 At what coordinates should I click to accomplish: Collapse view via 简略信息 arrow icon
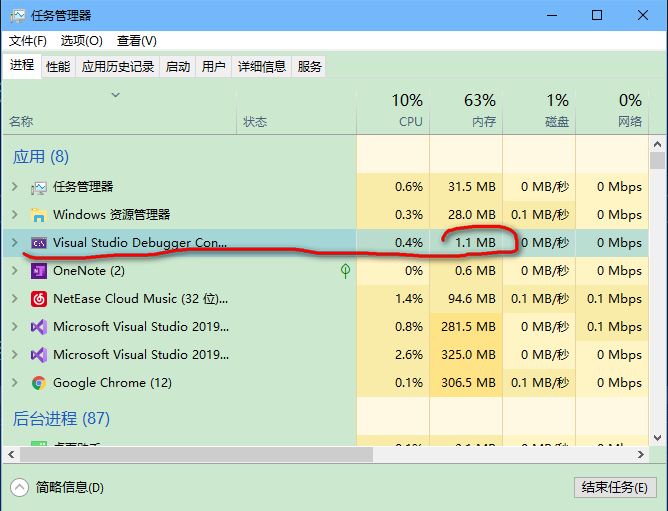coord(20,488)
